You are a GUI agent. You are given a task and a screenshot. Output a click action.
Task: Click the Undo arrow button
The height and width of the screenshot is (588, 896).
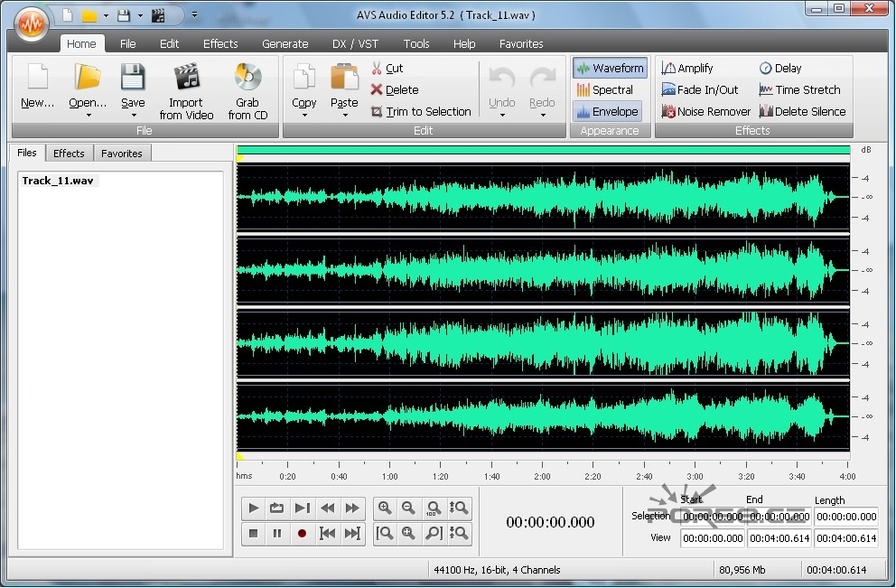[x=501, y=85]
